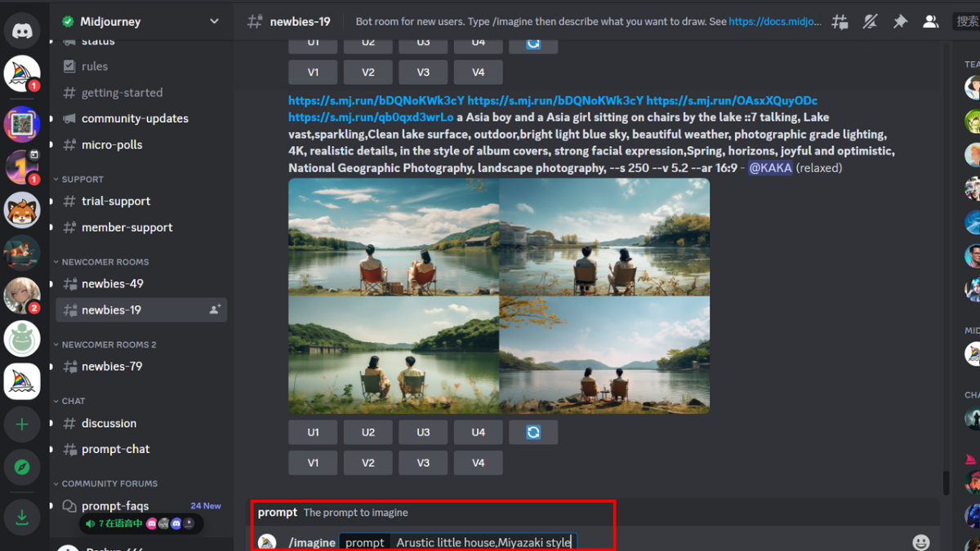This screenshot has width=980, height=551.
Task: Toggle the member list icon
Action: coord(930,22)
